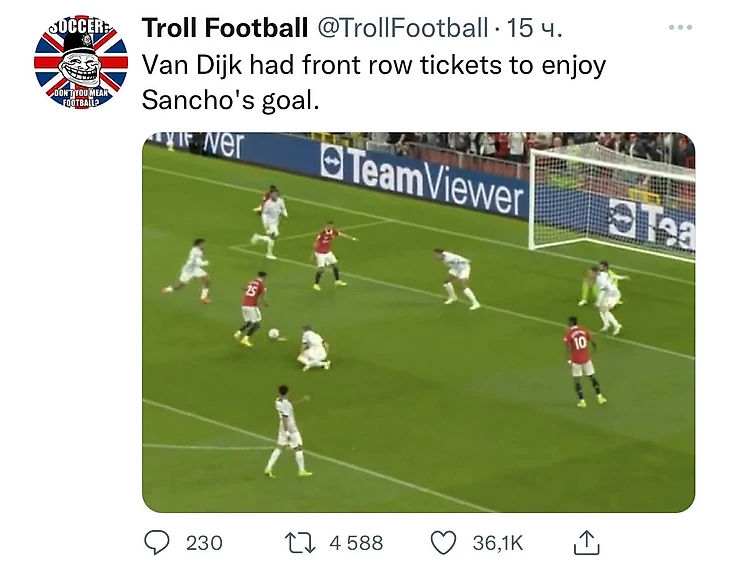Click the red number 25 player in image
The image size is (730, 576).
(253, 307)
